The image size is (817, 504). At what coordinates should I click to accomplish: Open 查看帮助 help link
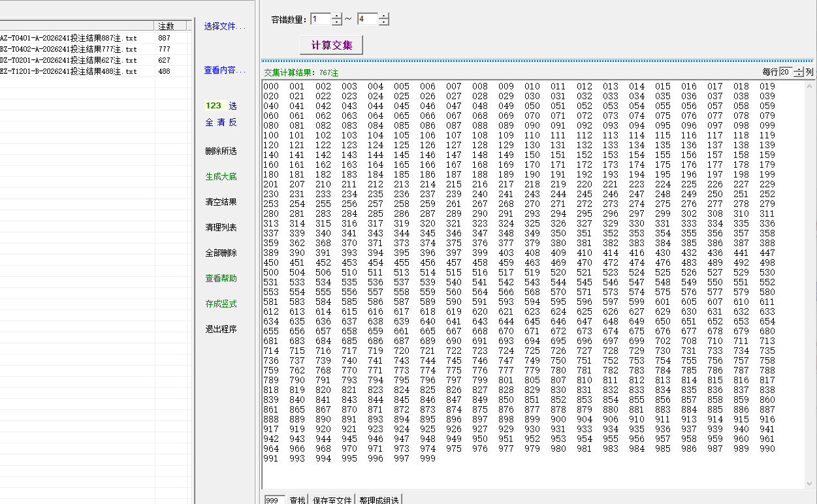(x=221, y=278)
